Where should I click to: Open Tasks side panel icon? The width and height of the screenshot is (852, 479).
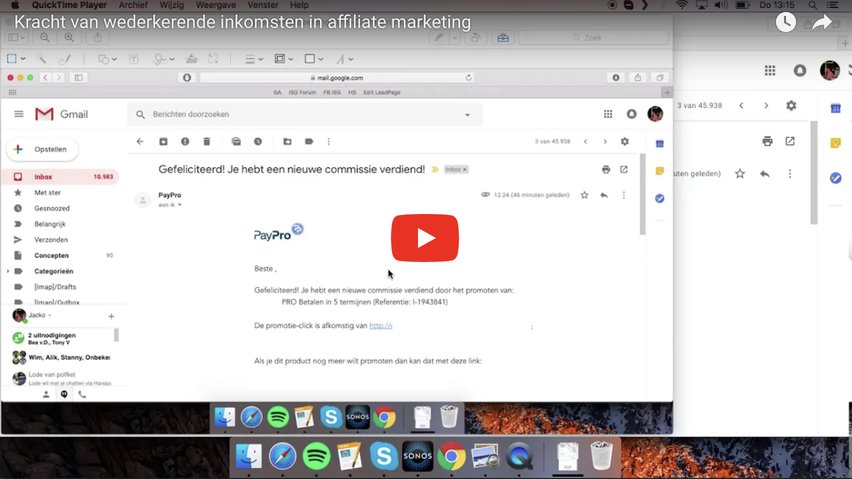(660, 199)
